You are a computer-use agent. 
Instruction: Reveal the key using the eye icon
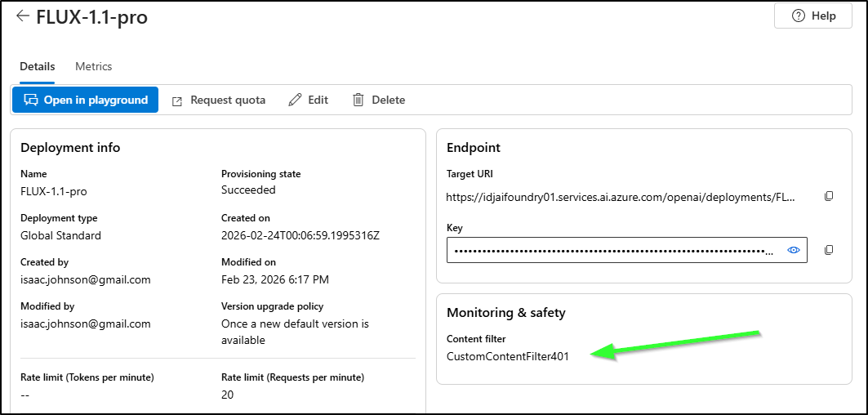pyautogui.click(x=793, y=250)
